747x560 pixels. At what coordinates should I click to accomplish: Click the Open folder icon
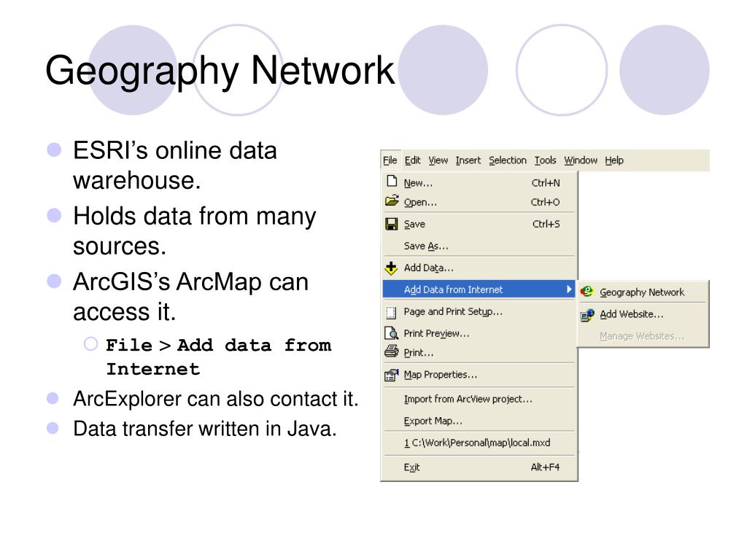(x=392, y=201)
